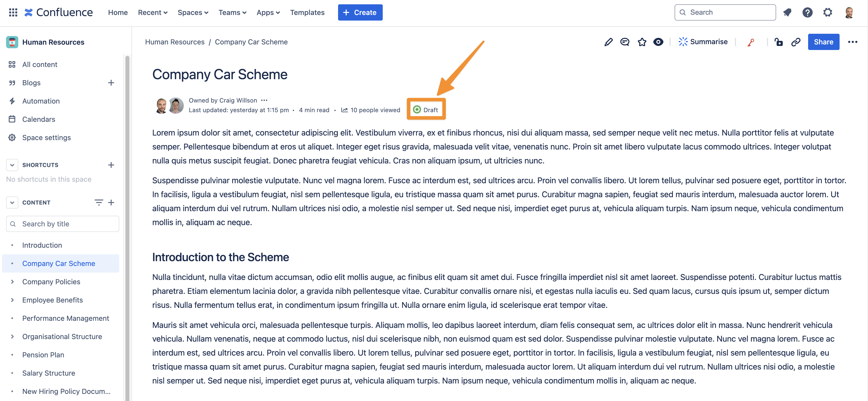Open the Spaces dropdown
The width and height of the screenshot is (868, 401).
[x=193, y=12]
